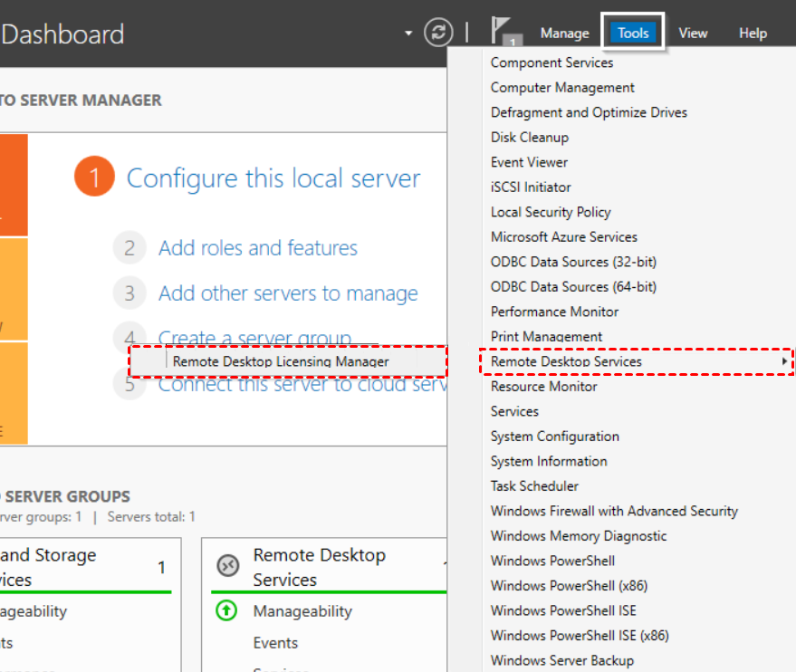Expand Remote Desktop Services submenu

tap(634, 361)
